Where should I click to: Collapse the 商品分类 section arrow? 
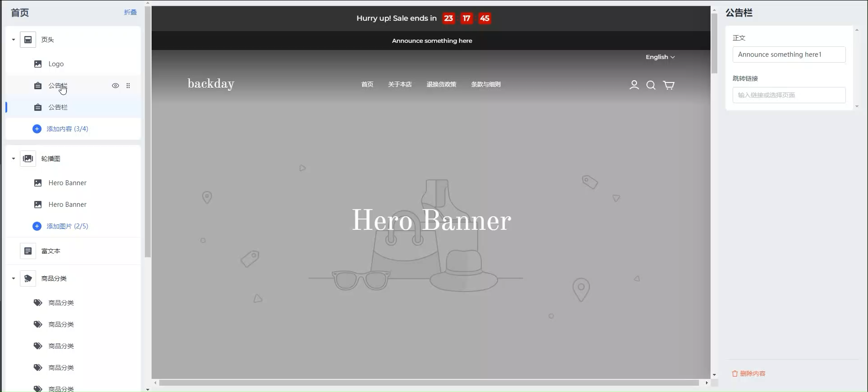[14, 278]
